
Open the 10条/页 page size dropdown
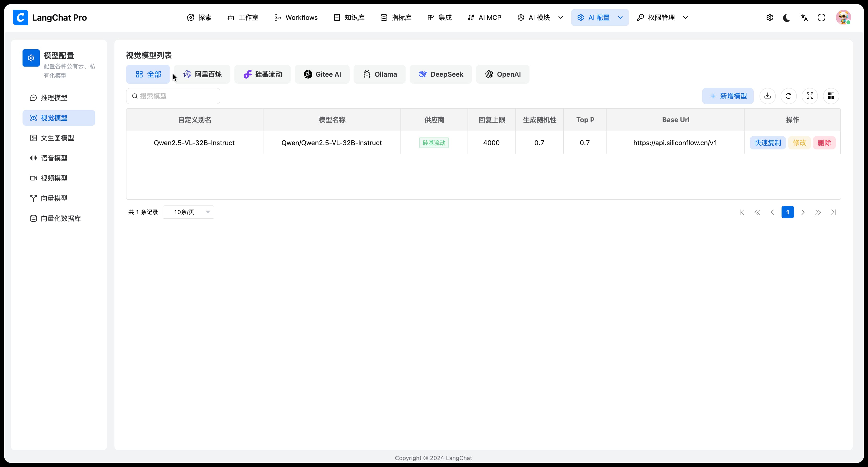(x=188, y=212)
